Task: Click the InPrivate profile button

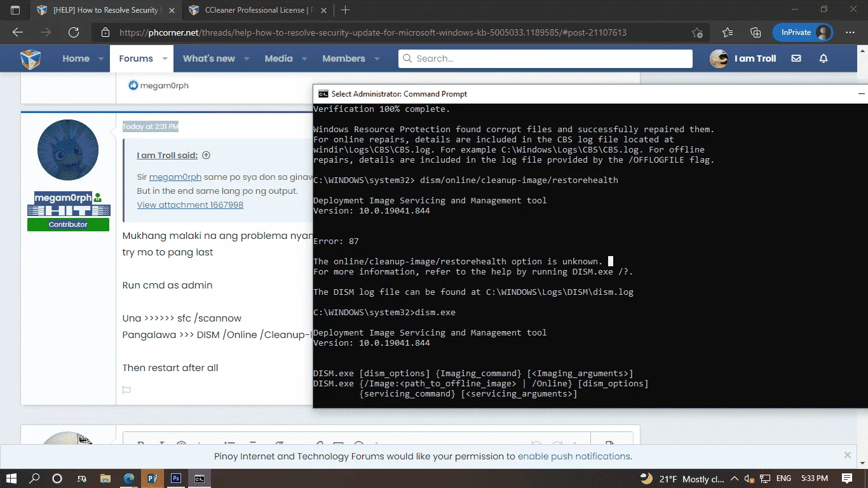Action: pyautogui.click(x=803, y=32)
